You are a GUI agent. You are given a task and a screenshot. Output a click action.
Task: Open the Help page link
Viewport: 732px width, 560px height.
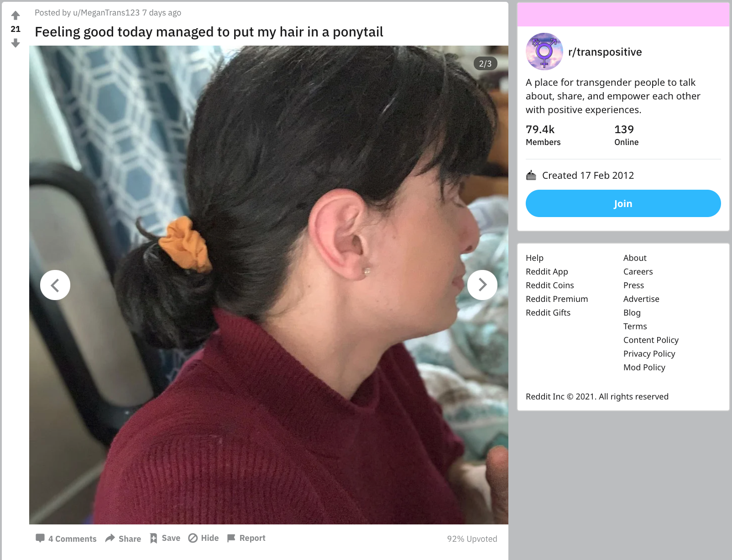tap(534, 258)
